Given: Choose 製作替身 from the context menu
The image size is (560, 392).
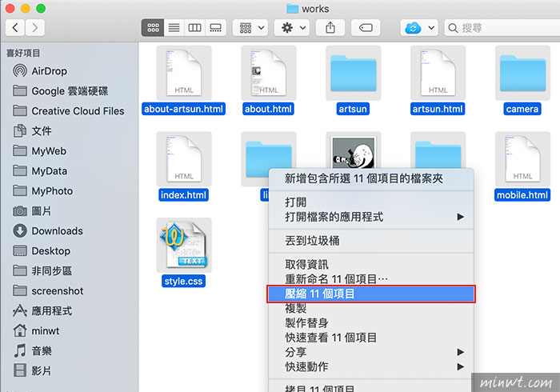Looking at the screenshot, I should pos(370,322).
